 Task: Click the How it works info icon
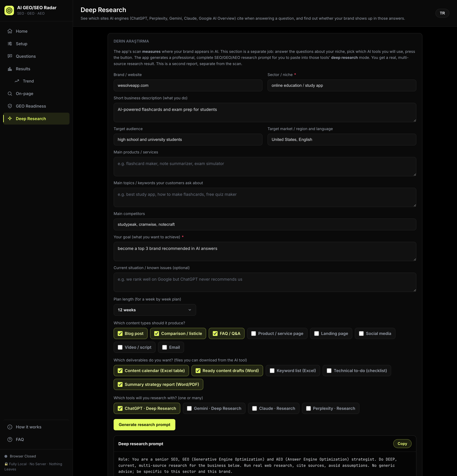(x=10, y=427)
